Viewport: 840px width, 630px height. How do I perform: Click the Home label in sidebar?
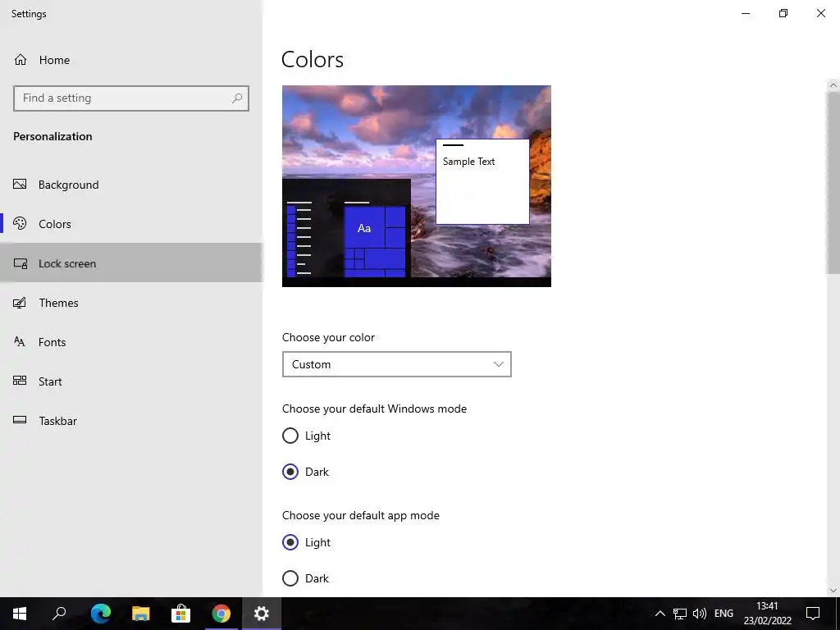pos(54,60)
